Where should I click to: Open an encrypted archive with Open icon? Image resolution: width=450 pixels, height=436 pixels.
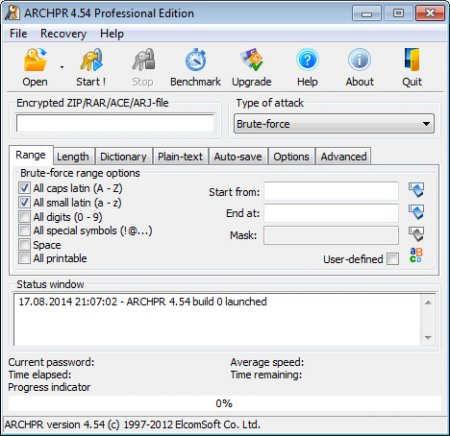tap(35, 61)
